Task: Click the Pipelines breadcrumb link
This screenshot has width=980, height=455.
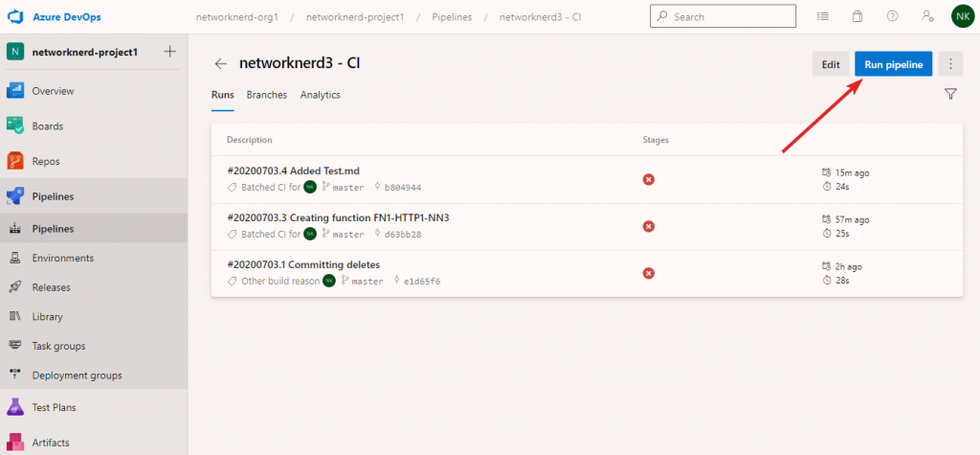Action: (453, 17)
